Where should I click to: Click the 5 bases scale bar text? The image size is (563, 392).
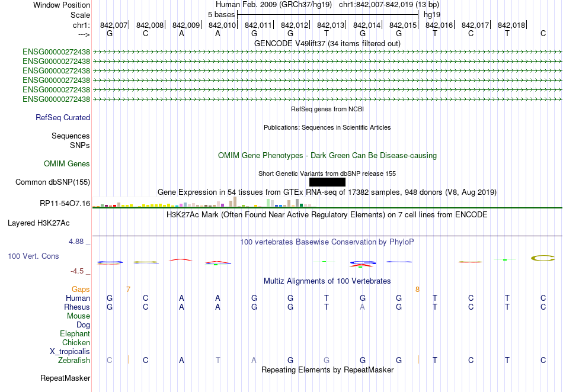[x=221, y=15]
